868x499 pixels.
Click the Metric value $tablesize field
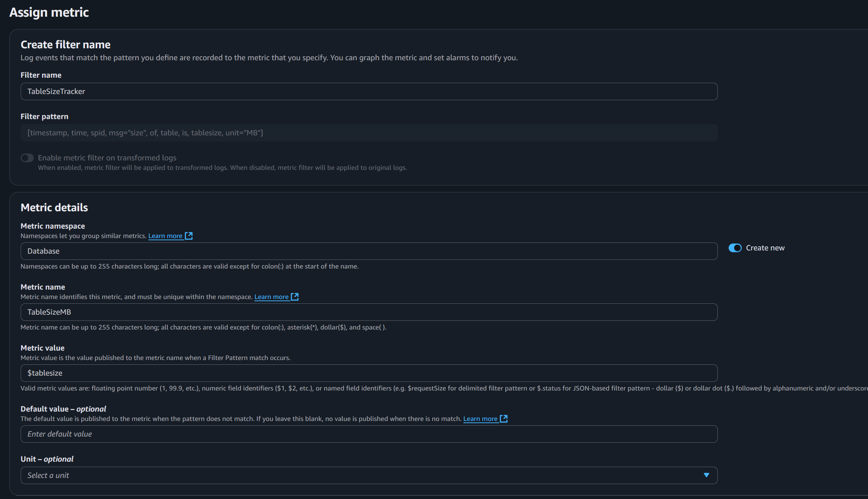(369, 373)
